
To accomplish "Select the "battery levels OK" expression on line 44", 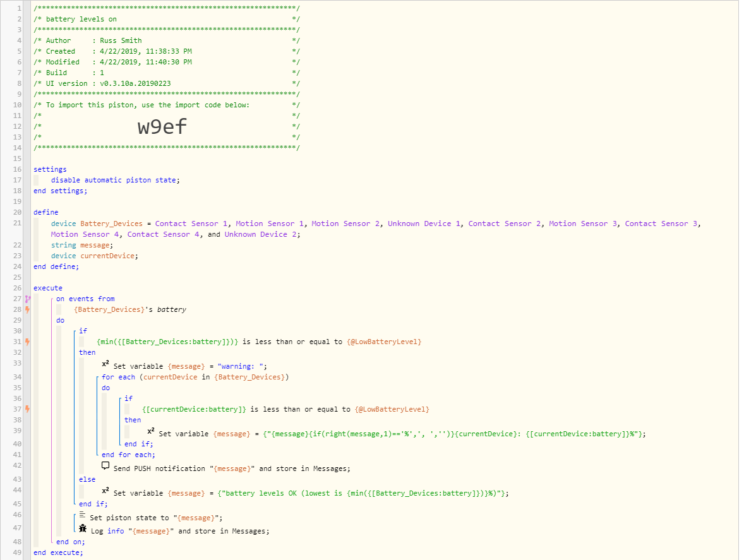I will tap(362, 493).
